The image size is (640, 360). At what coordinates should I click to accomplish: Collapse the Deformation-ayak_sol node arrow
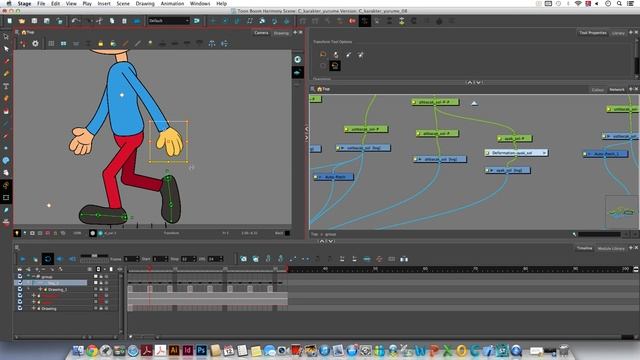(544, 153)
